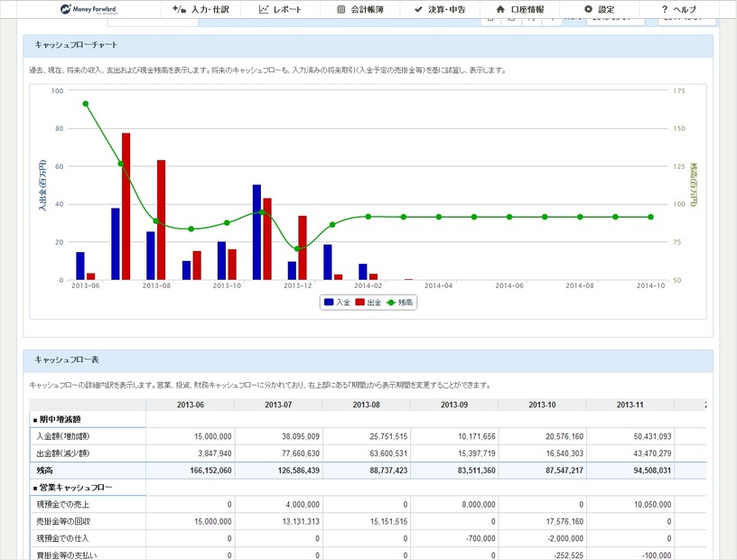Click the blue 入金 legend swatch
Viewport: 737px width, 560px height.
pyautogui.click(x=329, y=303)
